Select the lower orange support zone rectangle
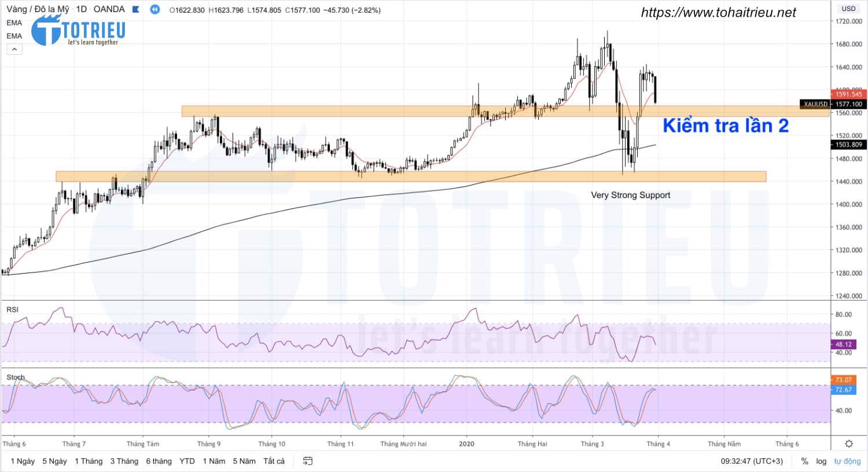Image resolution: width=868 pixels, height=472 pixels. pos(411,176)
